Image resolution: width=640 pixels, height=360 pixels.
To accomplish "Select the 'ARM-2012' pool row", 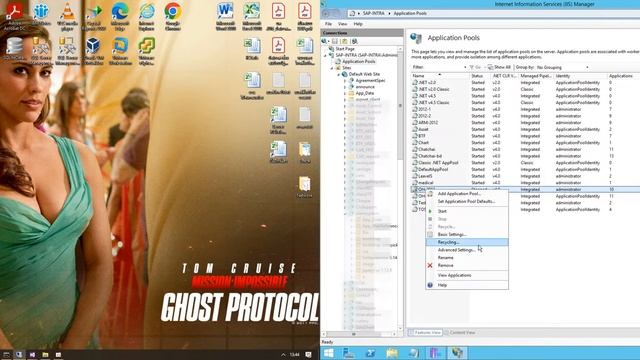I will click(x=525, y=122).
